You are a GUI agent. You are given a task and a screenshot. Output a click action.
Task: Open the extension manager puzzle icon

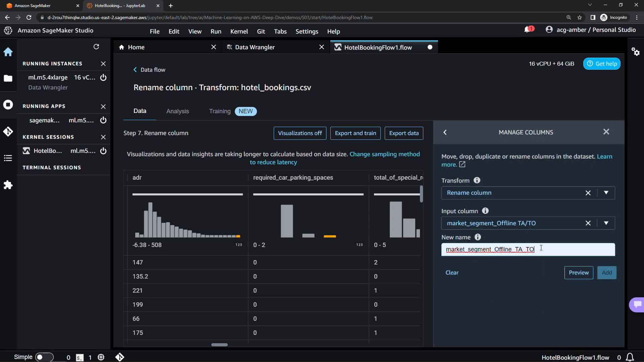click(x=8, y=185)
